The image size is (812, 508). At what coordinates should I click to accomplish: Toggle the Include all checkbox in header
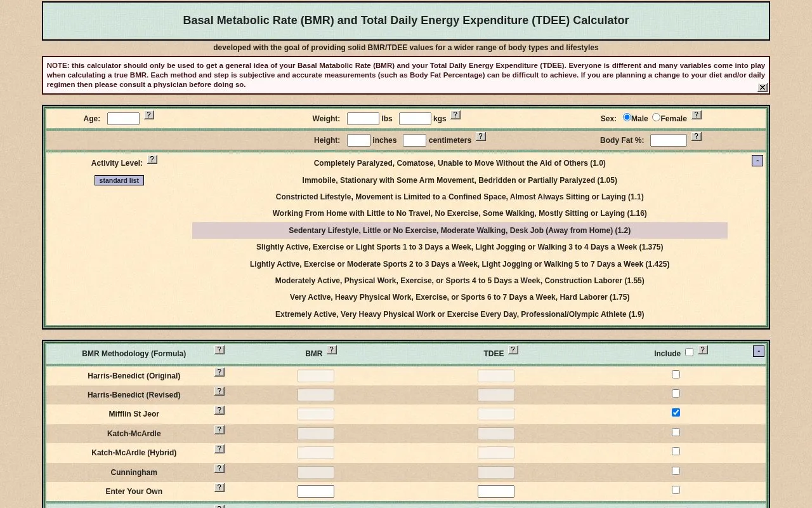(x=690, y=352)
